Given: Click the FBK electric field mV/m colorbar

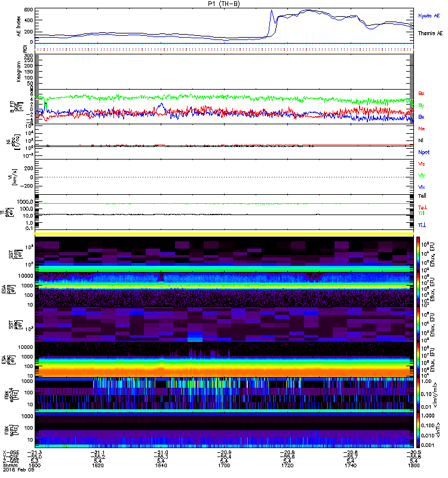Looking at the screenshot, I should [419, 395].
